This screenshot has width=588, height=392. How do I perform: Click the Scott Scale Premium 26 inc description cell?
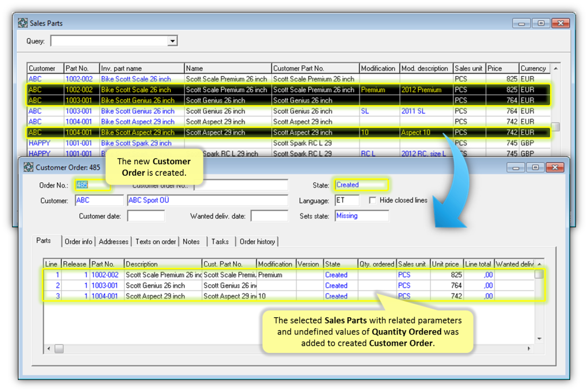163,275
